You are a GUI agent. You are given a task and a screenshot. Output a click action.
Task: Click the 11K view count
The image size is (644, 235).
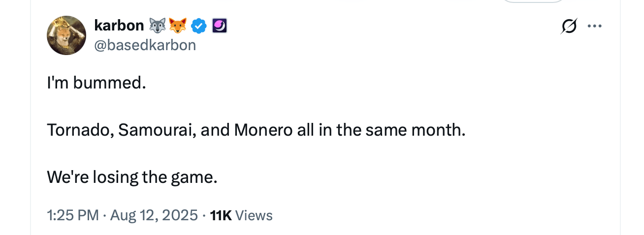point(220,215)
